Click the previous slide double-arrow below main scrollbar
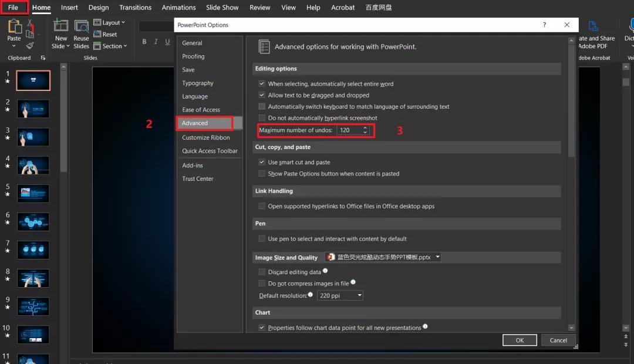 pyautogui.click(x=626, y=336)
